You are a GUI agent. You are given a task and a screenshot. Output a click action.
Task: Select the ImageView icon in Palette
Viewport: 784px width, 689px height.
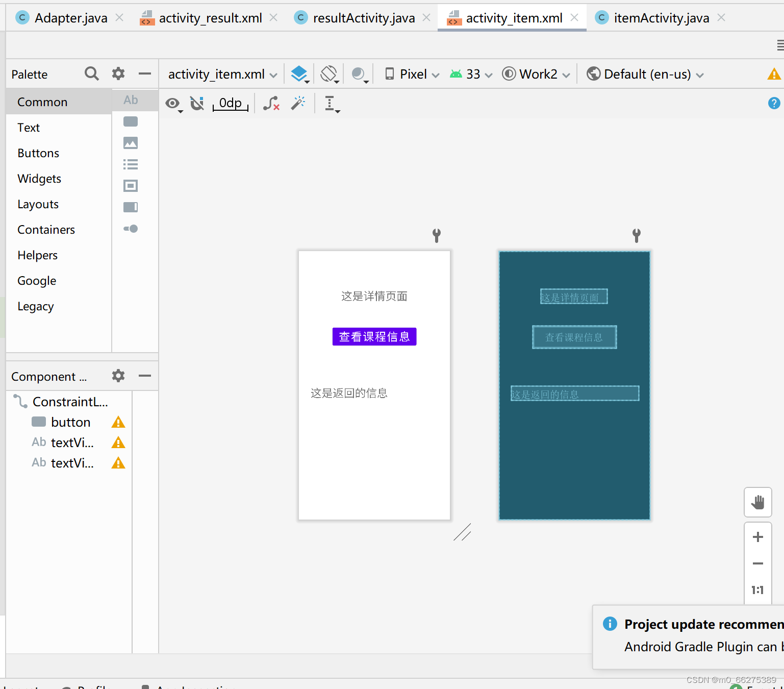pyautogui.click(x=130, y=143)
